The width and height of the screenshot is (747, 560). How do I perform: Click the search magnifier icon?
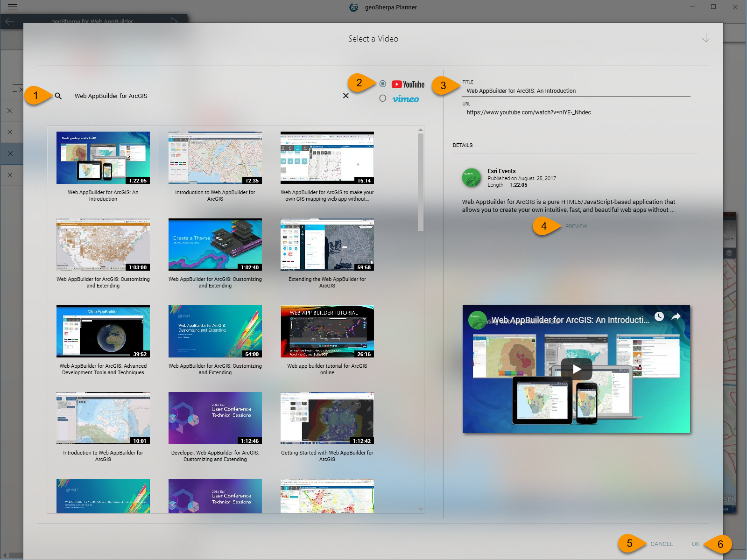coord(58,96)
